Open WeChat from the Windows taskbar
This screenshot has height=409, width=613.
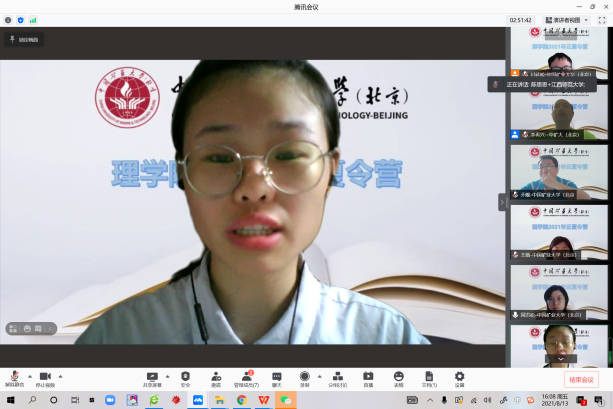click(x=286, y=400)
